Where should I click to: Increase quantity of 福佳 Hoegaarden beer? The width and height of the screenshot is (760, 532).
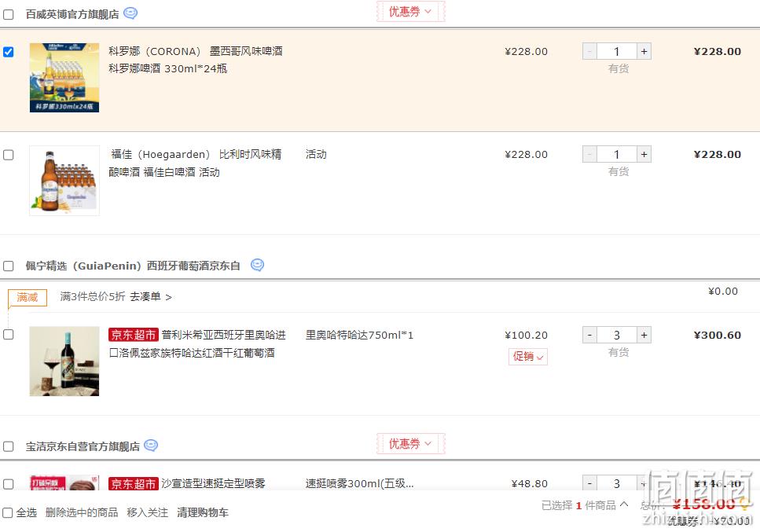tap(644, 155)
